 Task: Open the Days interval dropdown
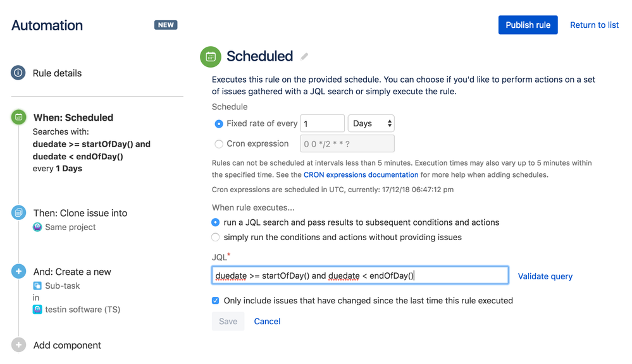pyautogui.click(x=371, y=123)
